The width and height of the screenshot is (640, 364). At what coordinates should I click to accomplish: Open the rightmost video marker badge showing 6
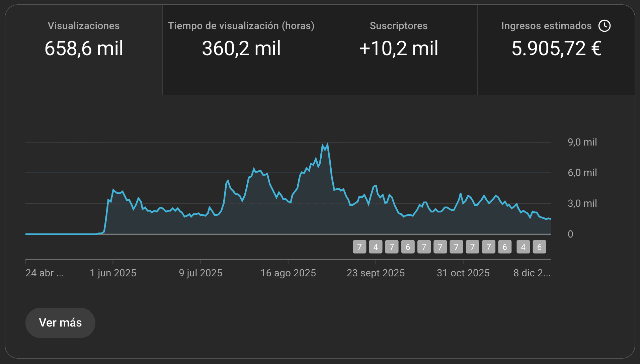point(539,247)
